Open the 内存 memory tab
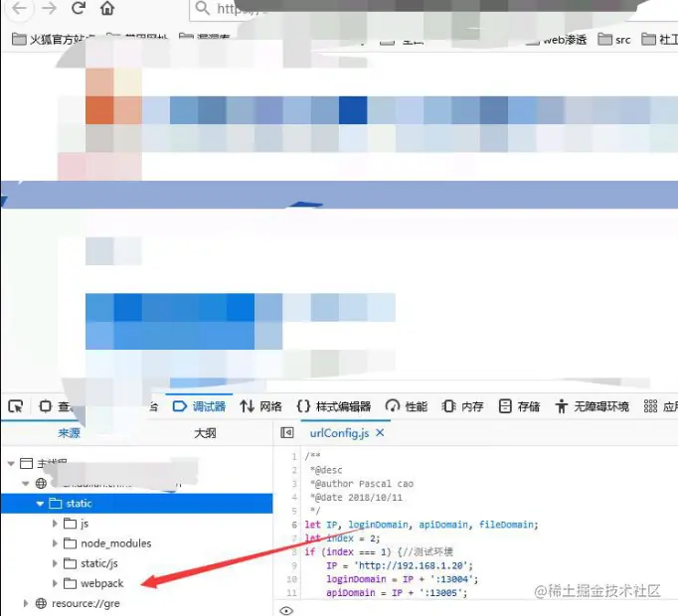 pos(462,406)
